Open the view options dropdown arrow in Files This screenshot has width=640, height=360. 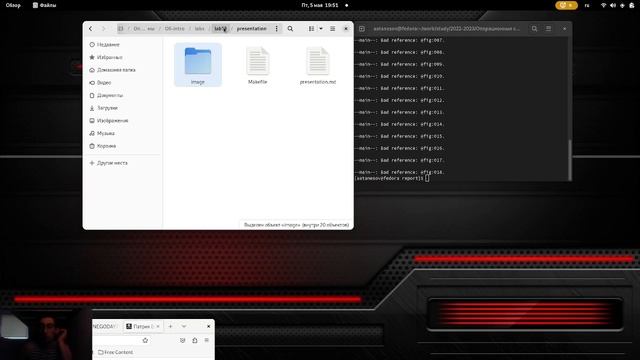(321, 29)
